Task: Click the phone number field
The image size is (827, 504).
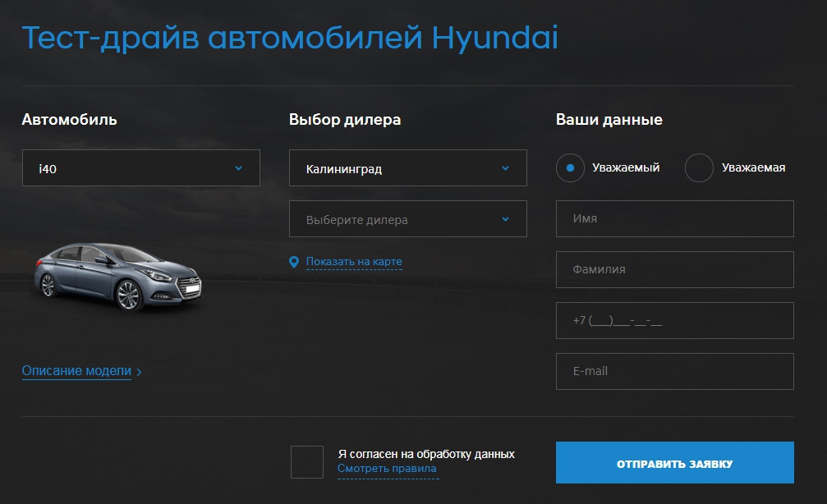Action: click(674, 320)
